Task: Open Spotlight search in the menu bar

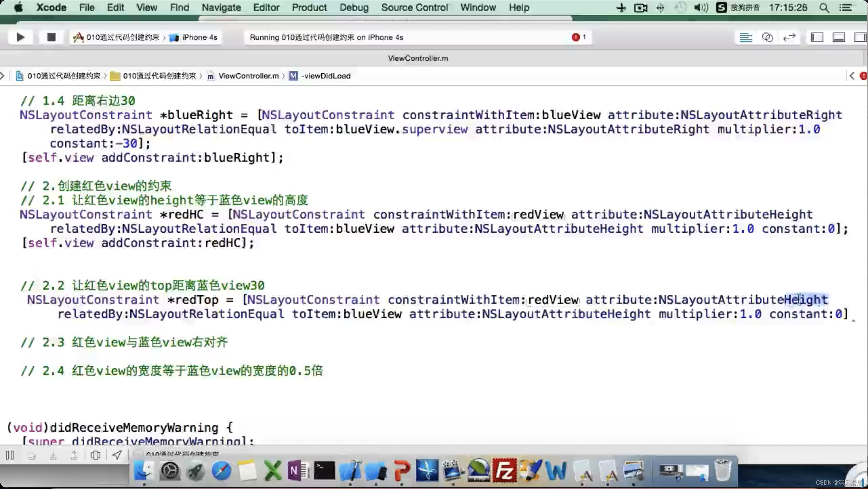Action: [x=824, y=7]
